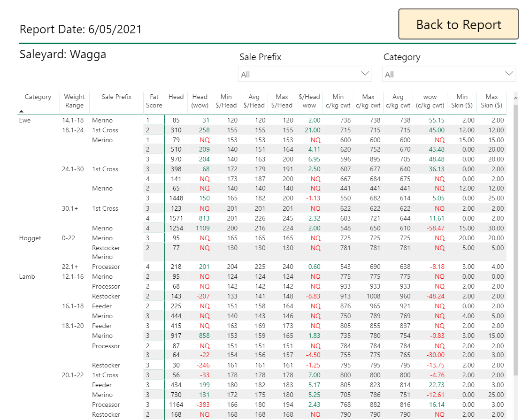Sort by Weight Range column header

tap(74, 101)
